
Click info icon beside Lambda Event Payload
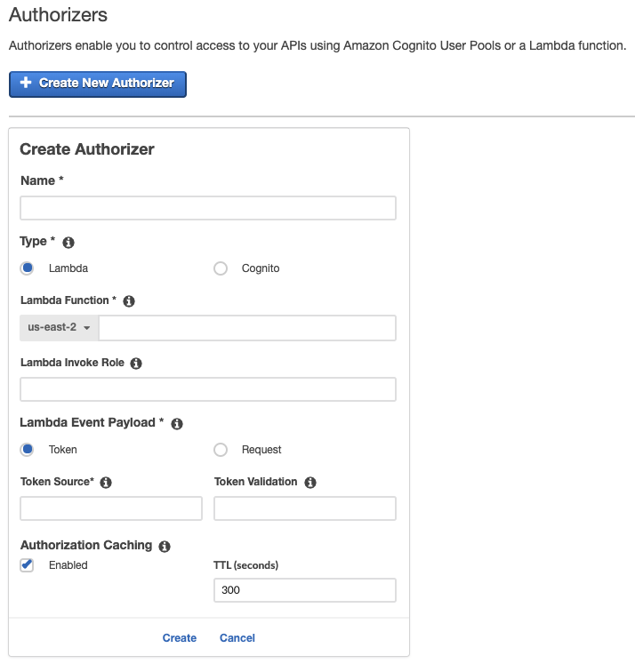[x=176, y=424]
